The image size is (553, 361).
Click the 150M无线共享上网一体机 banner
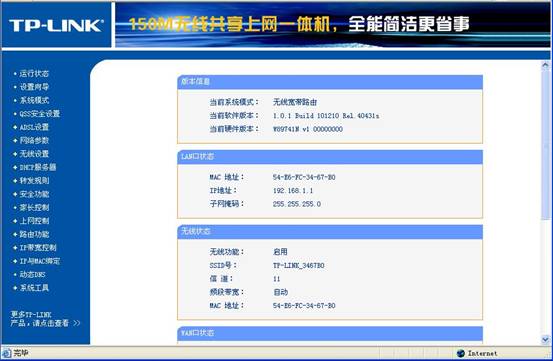click(x=298, y=24)
